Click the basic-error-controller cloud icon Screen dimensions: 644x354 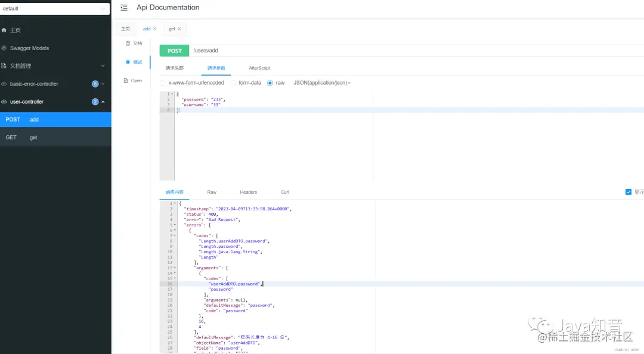coord(4,84)
